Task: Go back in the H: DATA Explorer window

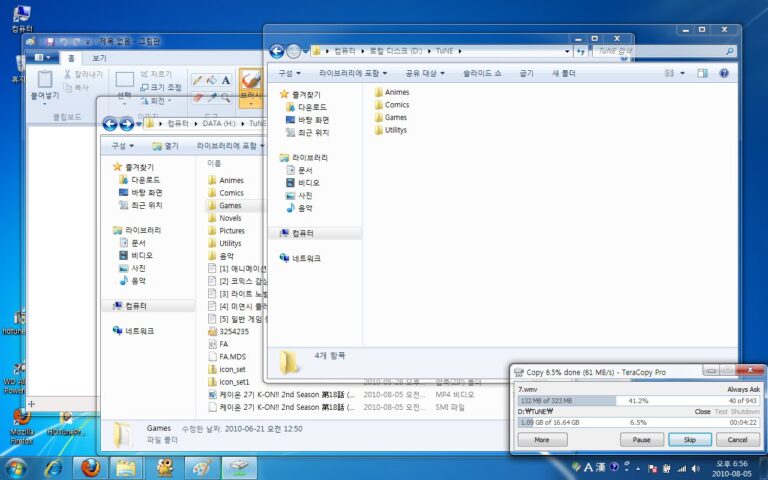Action: [x=110, y=124]
